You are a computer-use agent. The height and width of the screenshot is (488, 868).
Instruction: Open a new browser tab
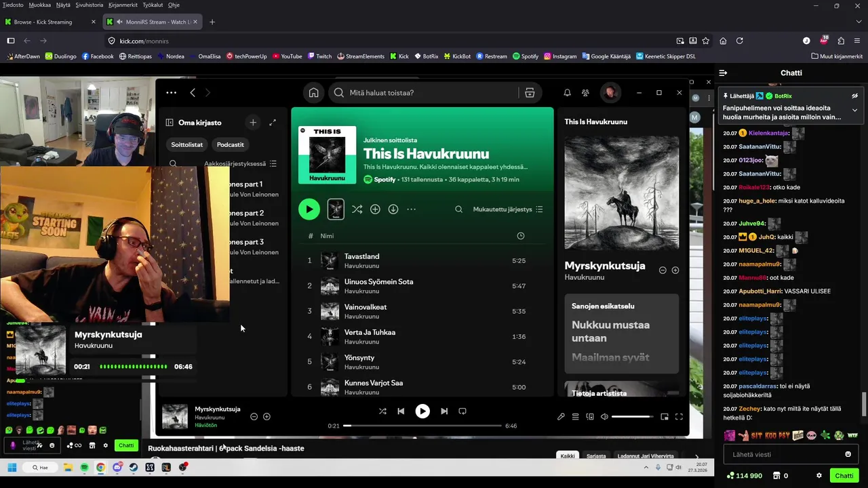coord(212,22)
